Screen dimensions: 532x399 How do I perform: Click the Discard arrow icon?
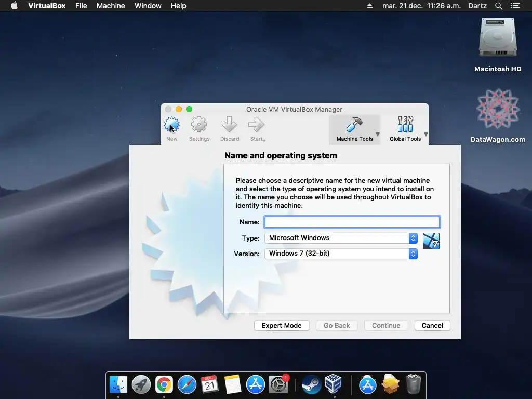point(229,125)
